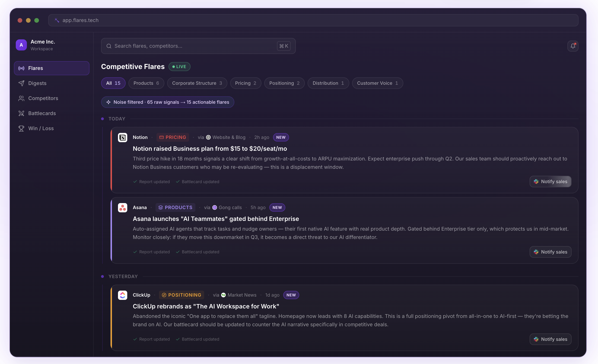This screenshot has height=364, width=598.
Task: Click the search magnifier icon
Action: point(109,46)
